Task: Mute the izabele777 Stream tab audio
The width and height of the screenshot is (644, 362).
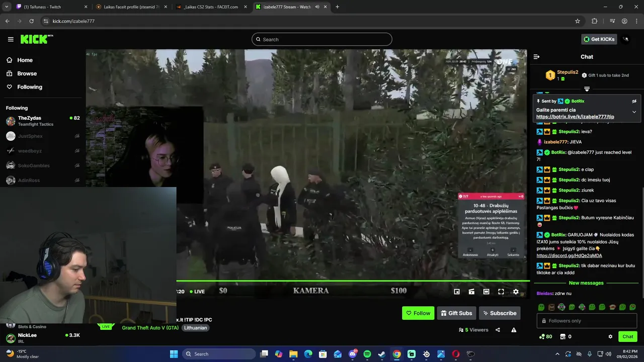Action: (317, 7)
